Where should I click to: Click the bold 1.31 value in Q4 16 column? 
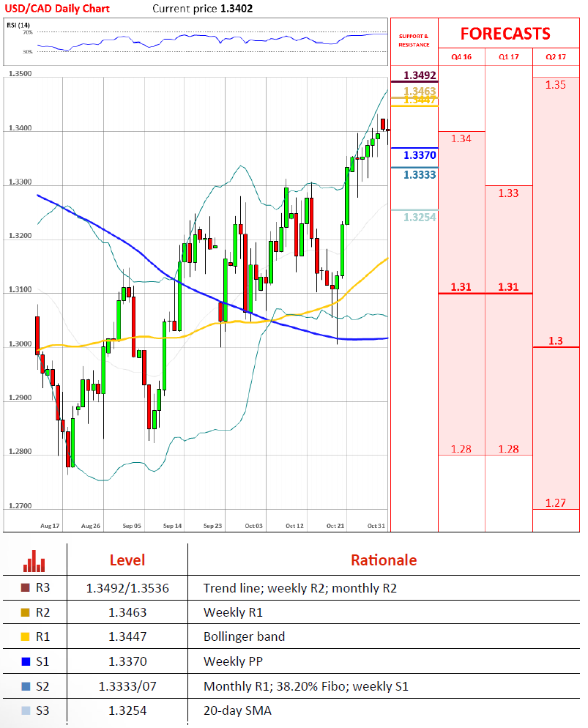[x=461, y=287]
